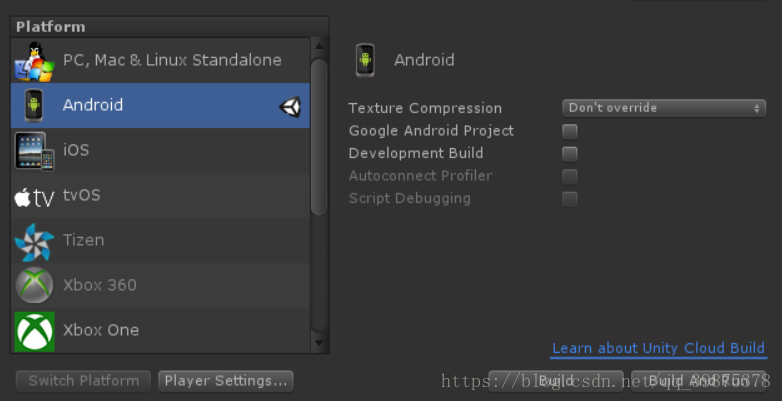This screenshot has width=782, height=401.
Task: Choose the Tizen pinwheel icon
Action: [x=34, y=242]
